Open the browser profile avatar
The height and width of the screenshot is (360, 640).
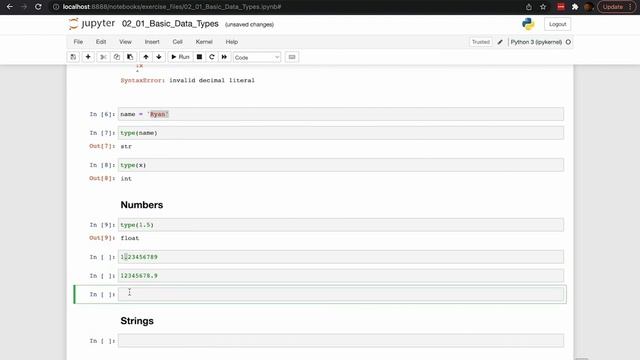coord(588,7)
